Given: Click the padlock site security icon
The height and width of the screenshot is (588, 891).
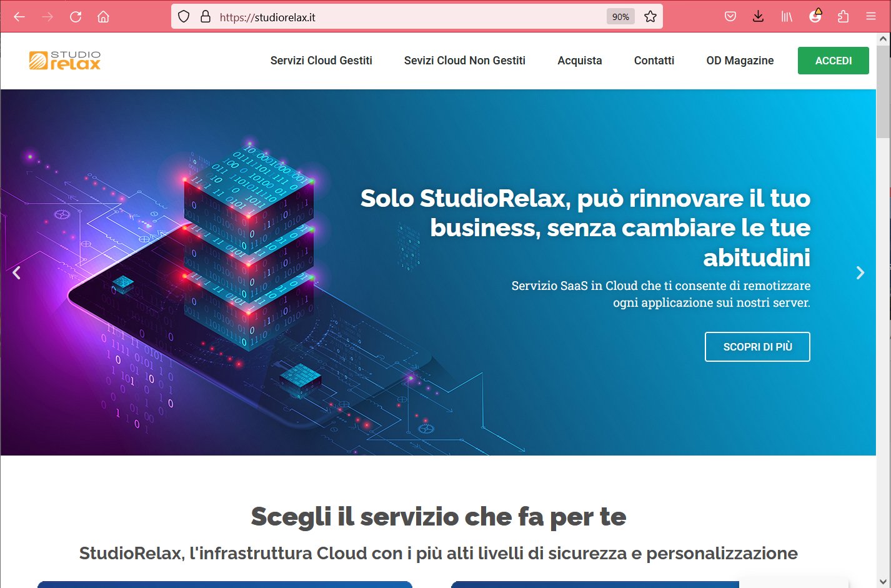Looking at the screenshot, I should pyautogui.click(x=206, y=17).
